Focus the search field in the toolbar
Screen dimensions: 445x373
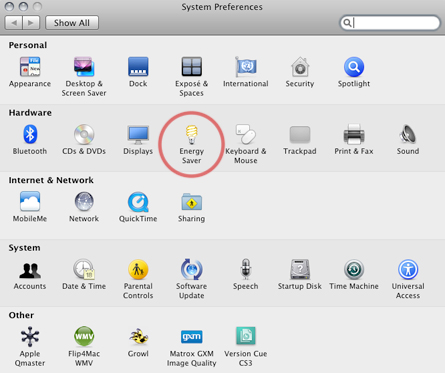[x=390, y=23]
